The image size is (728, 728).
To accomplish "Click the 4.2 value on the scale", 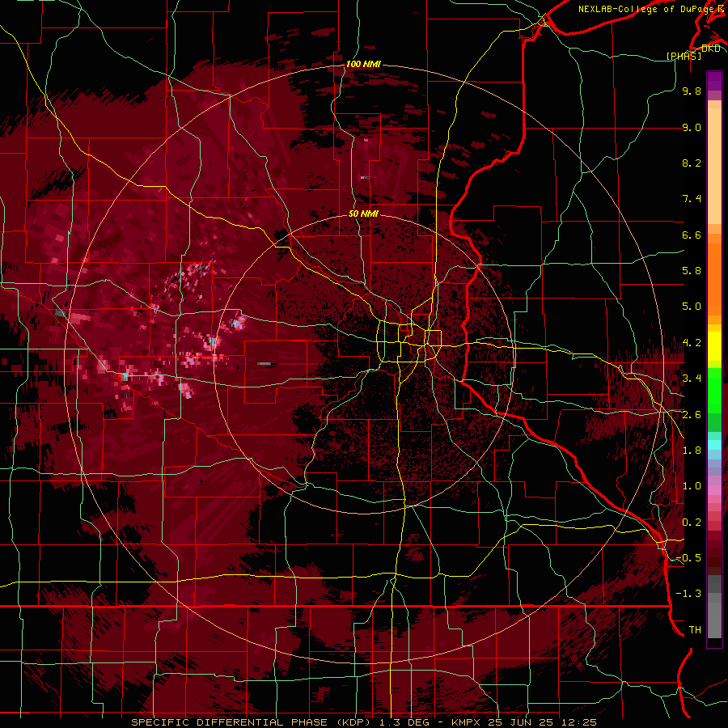I will pyautogui.click(x=692, y=343).
